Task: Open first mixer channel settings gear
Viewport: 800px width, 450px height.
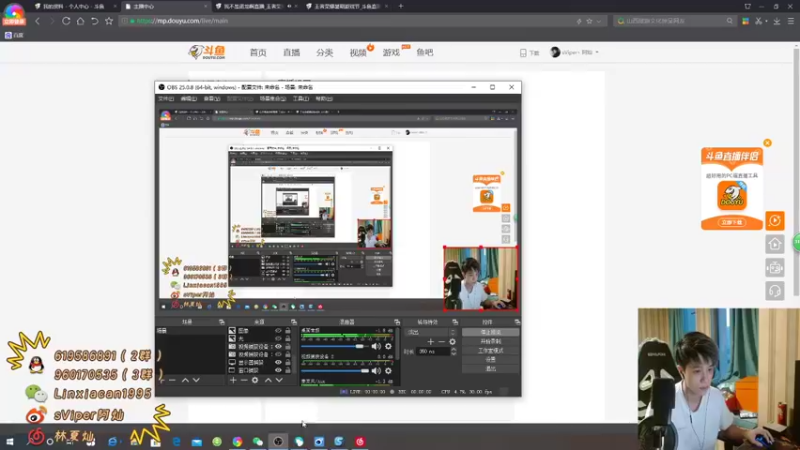Action: [388, 346]
